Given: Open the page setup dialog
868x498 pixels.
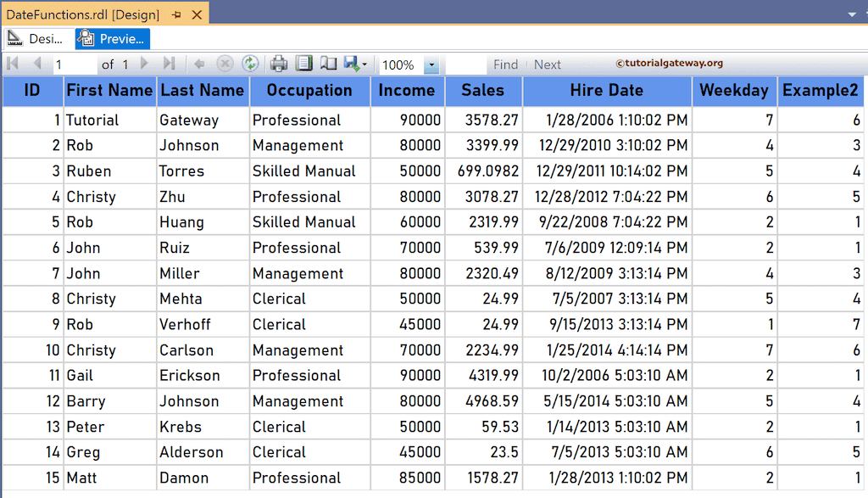Looking at the screenshot, I should [328, 64].
